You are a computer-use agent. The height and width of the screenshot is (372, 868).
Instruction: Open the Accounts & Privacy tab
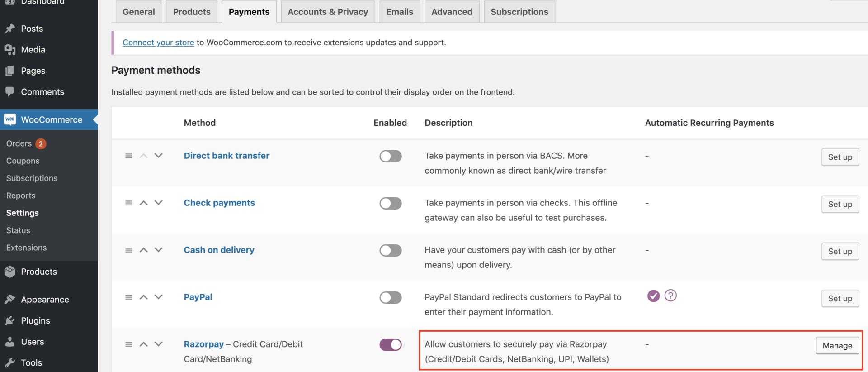328,12
